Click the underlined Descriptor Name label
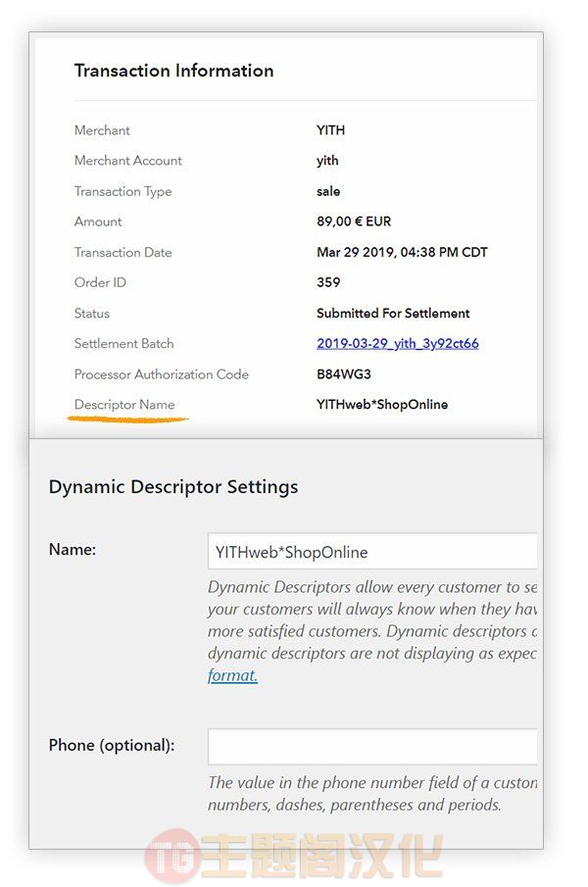 [x=124, y=405]
